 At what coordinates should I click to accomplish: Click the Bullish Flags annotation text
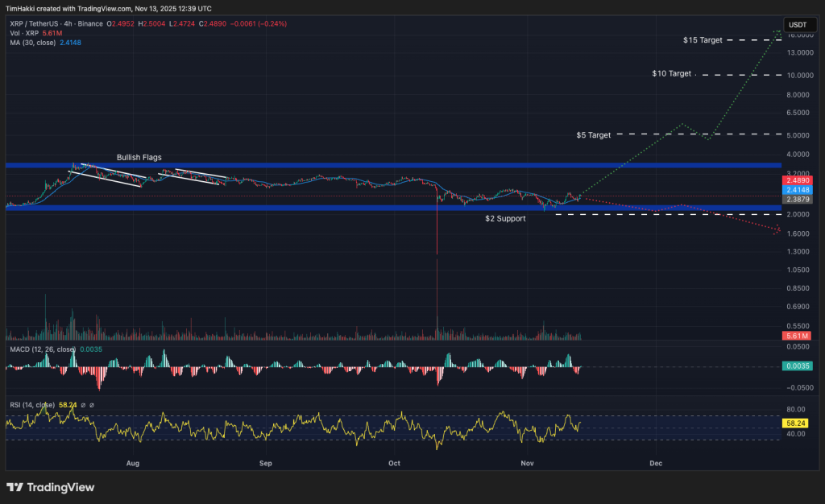point(139,157)
